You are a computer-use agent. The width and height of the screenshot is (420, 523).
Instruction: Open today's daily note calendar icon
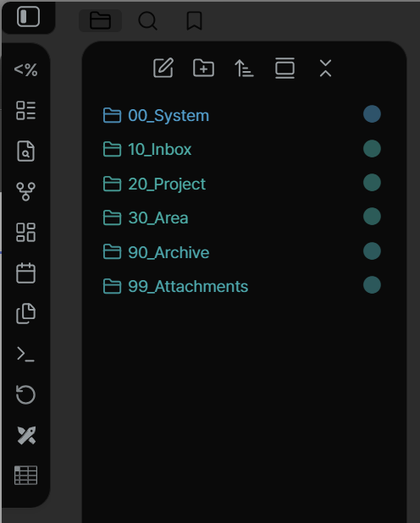pyautogui.click(x=25, y=273)
